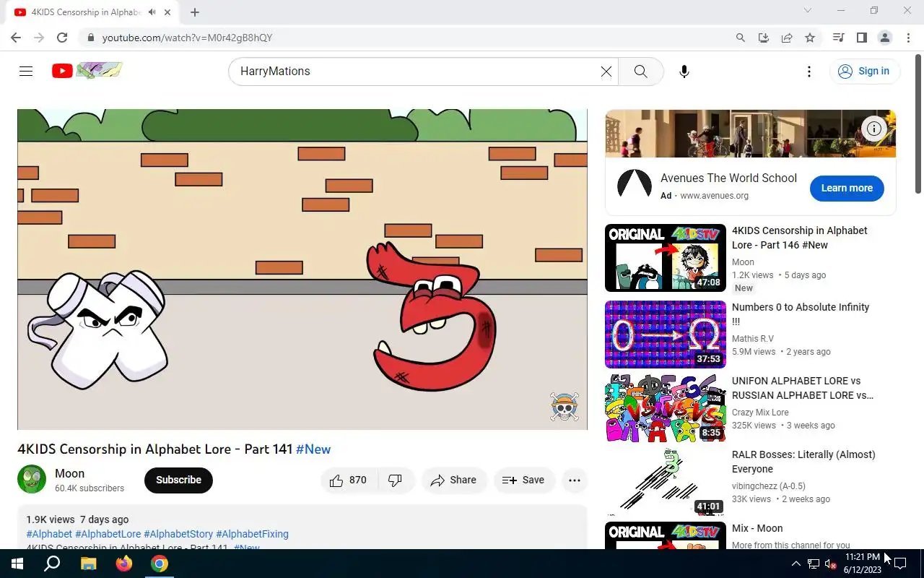
Task: Share this page from the address bar
Action: 787,38
